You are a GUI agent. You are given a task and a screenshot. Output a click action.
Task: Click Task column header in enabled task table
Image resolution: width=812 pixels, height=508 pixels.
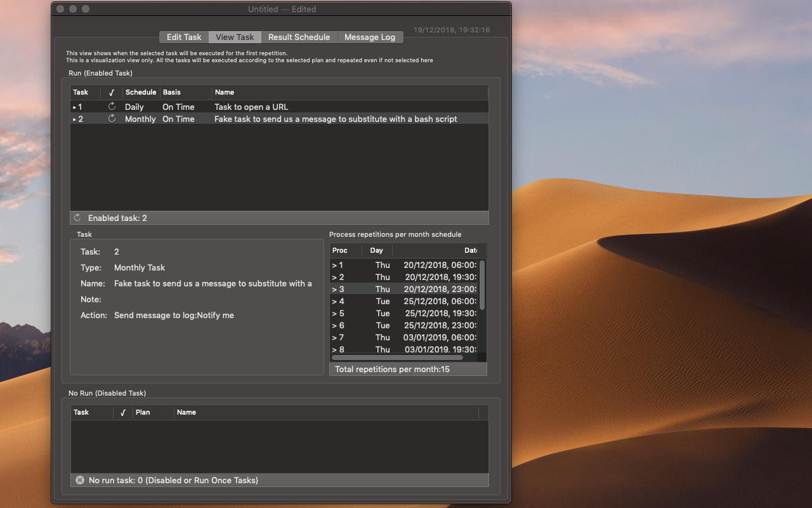tap(85, 92)
